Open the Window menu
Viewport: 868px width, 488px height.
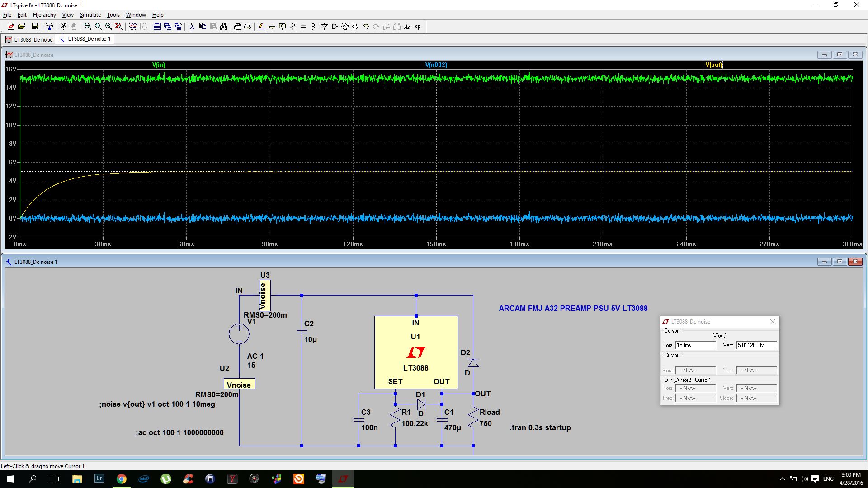(136, 15)
